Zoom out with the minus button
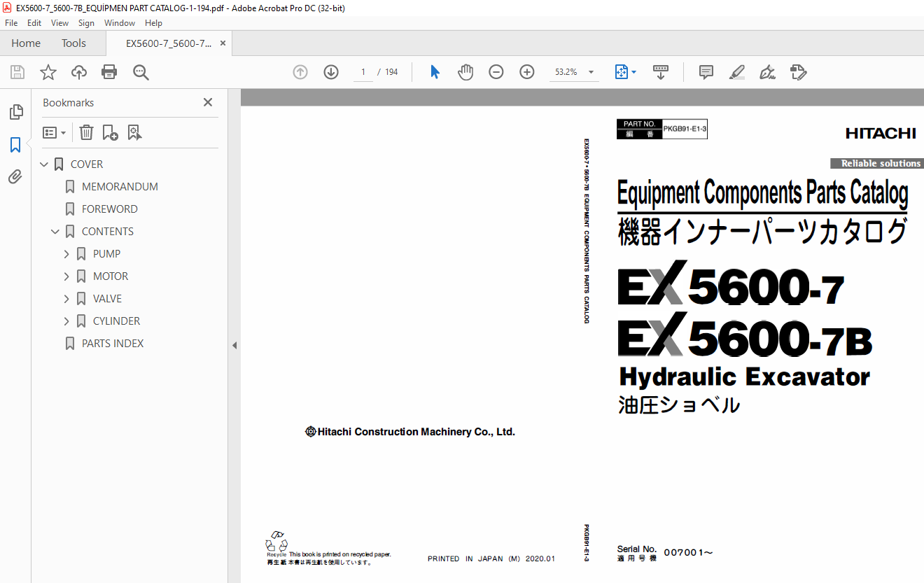The height and width of the screenshot is (583, 924). pyautogui.click(x=496, y=72)
